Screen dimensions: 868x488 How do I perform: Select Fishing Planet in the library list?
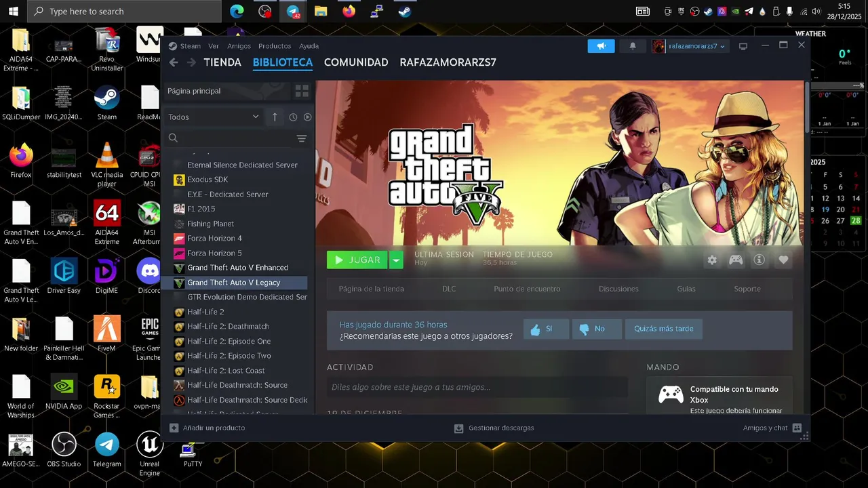pyautogui.click(x=210, y=224)
